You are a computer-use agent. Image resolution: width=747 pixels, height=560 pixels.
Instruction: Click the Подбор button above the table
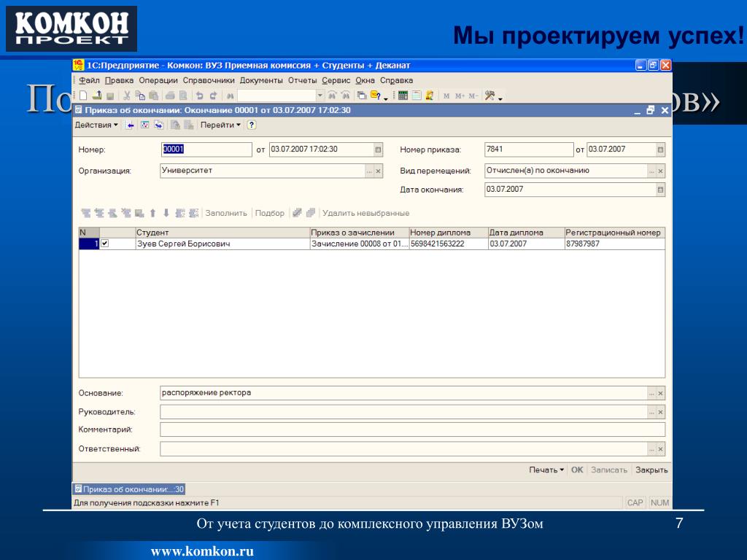click(270, 213)
